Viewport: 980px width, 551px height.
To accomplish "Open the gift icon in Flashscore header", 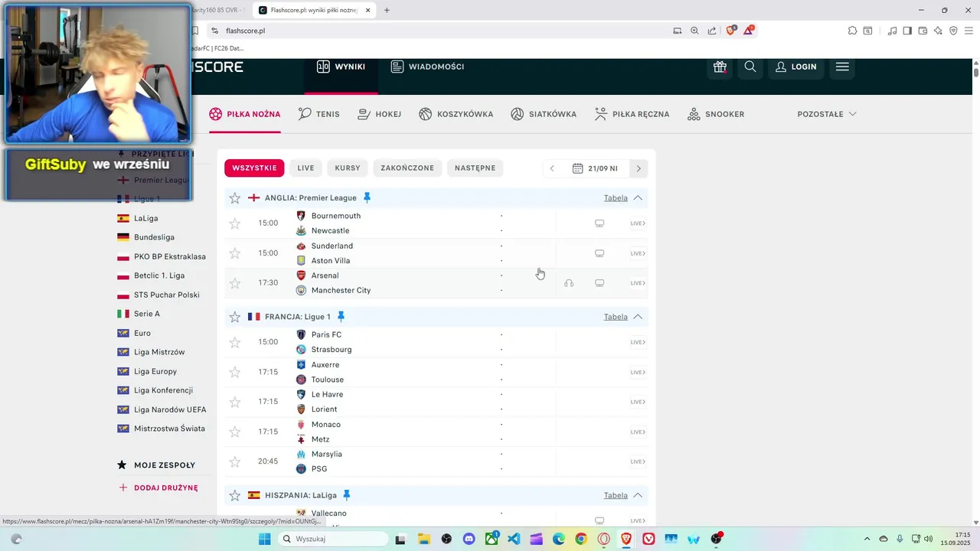I will coord(720,67).
